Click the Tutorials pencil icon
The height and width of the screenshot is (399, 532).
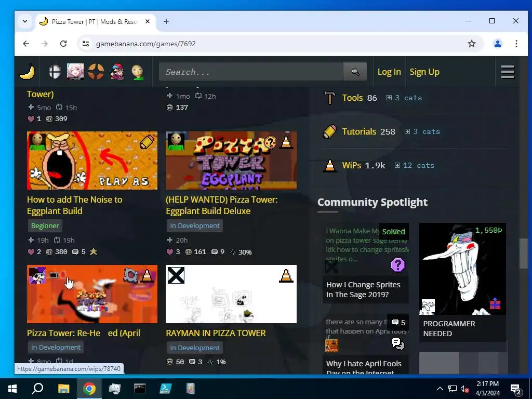(x=329, y=131)
